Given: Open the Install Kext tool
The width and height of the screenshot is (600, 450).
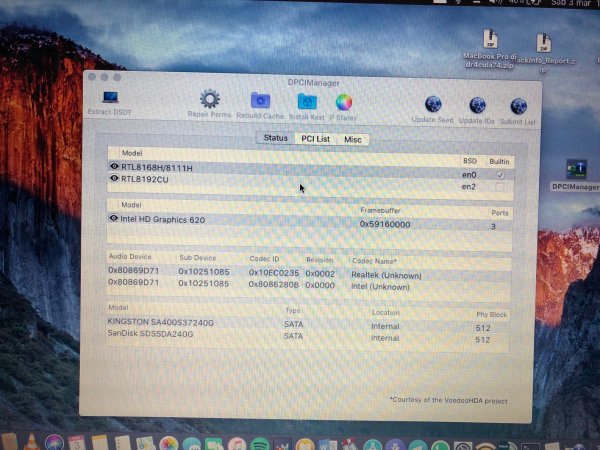Looking at the screenshot, I should click(307, 102).
